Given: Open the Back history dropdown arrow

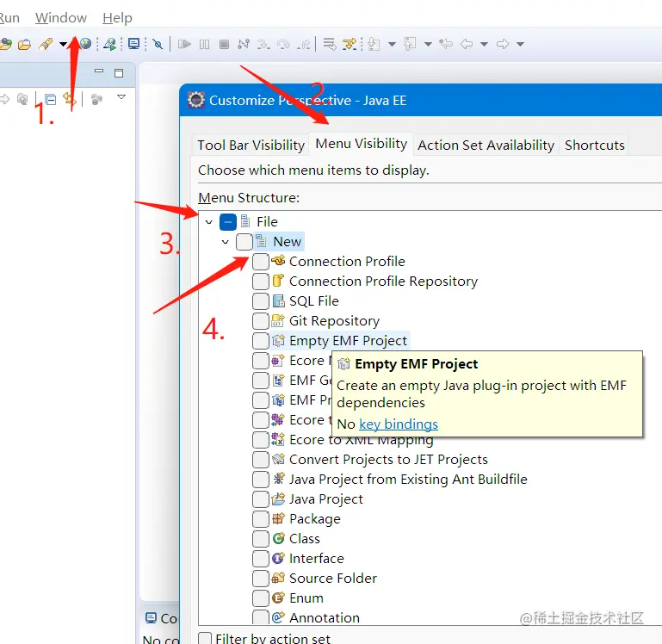Looking at the screenshot, I should (485, 44).
